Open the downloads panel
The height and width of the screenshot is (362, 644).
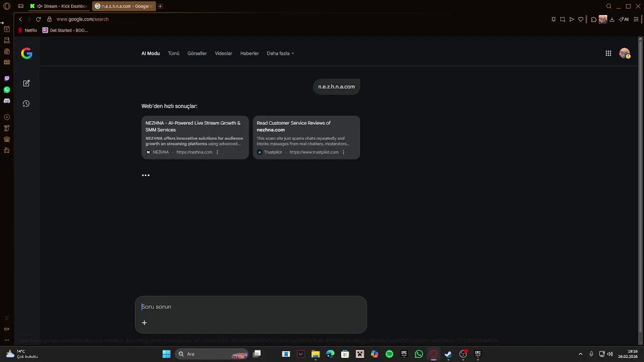click(612, 19)
